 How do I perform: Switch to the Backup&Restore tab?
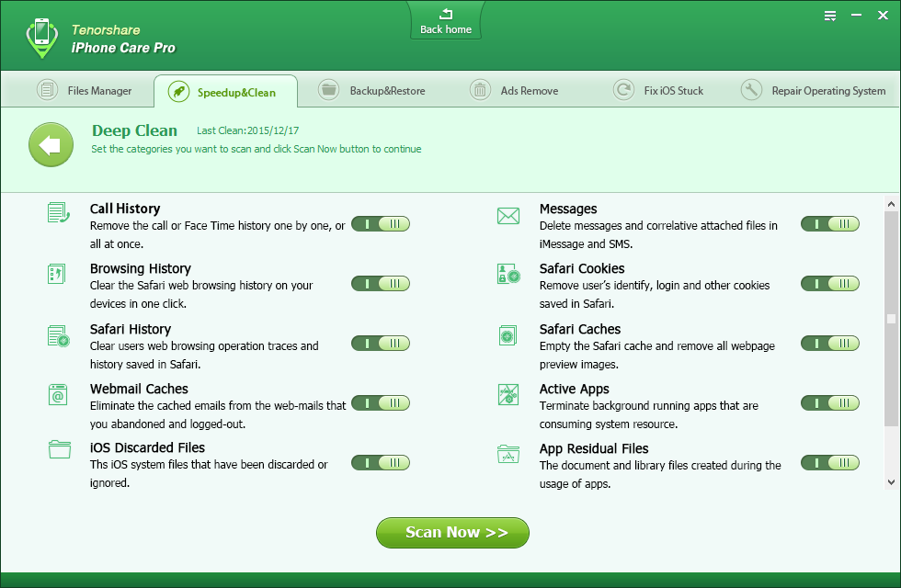[371, 90]
